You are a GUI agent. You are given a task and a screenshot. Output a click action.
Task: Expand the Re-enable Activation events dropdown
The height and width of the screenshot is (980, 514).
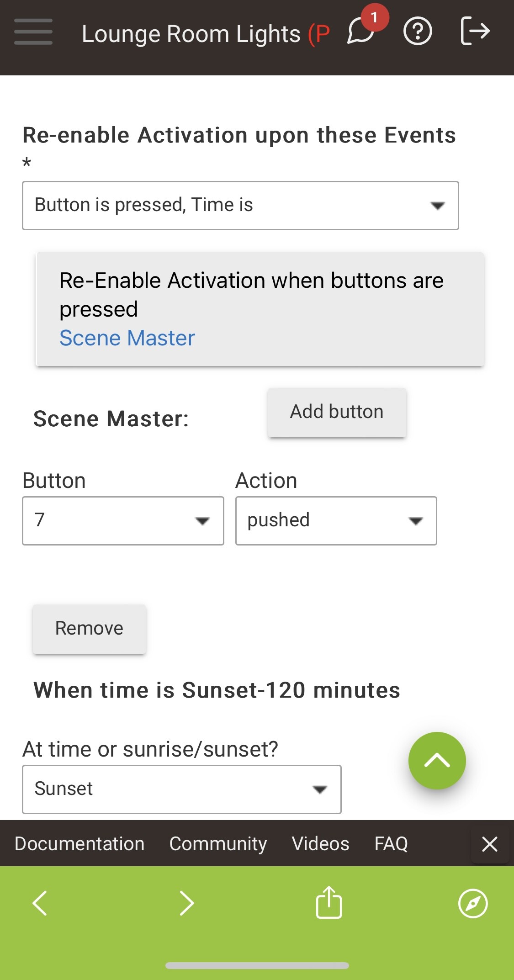click(240, 206)
